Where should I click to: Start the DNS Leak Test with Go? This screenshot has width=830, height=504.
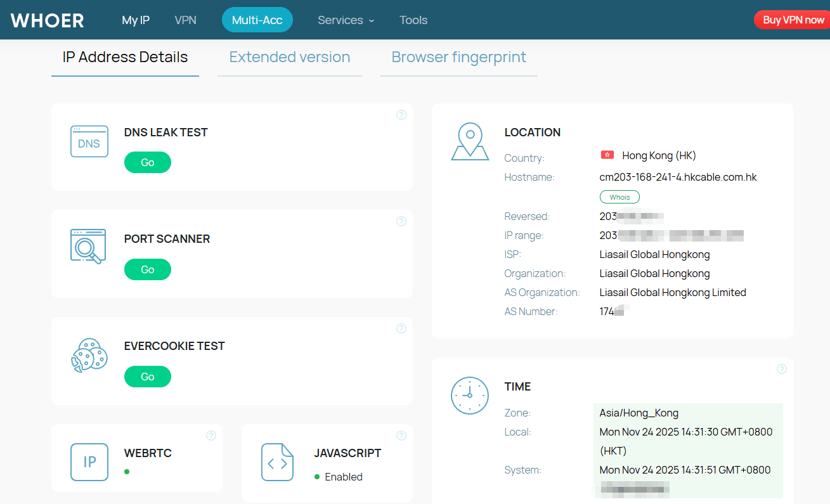pyautogui.click(x=148, y=162)
